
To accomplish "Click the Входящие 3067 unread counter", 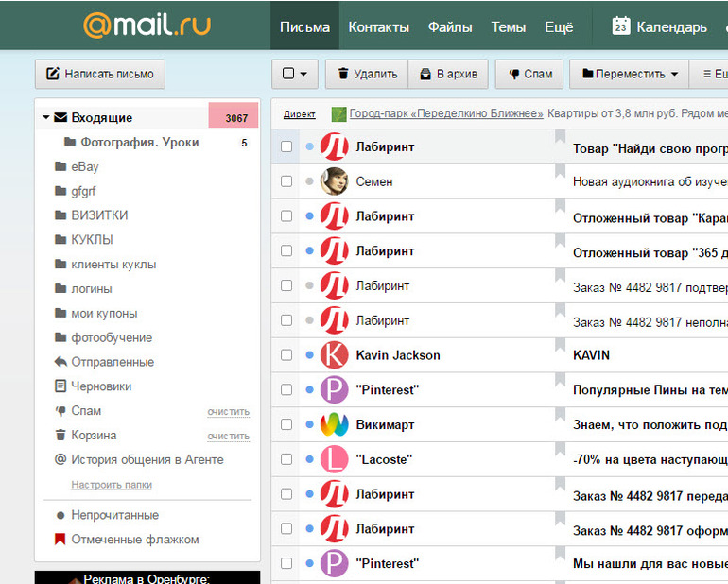I will coord(234,115).
